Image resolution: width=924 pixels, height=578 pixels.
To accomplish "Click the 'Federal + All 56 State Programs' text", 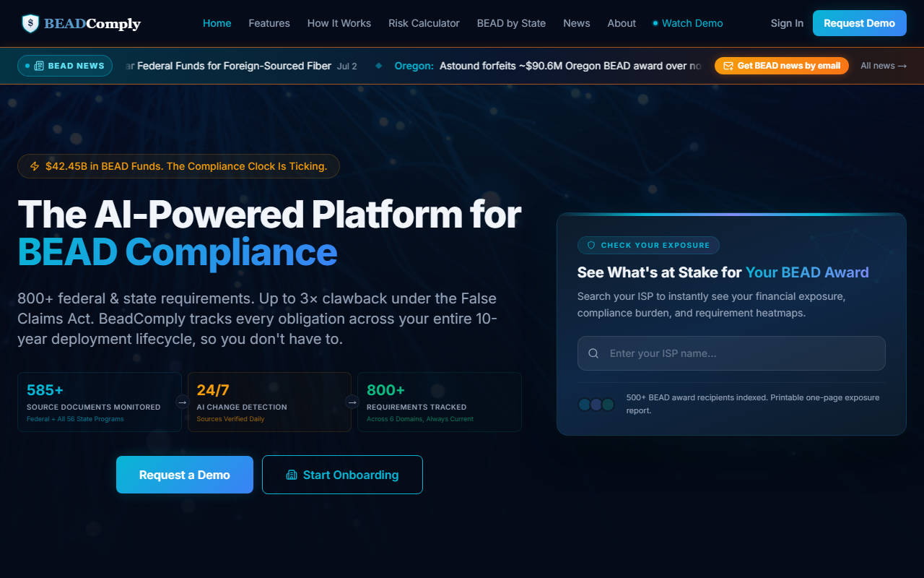I will tap(75, 419).
